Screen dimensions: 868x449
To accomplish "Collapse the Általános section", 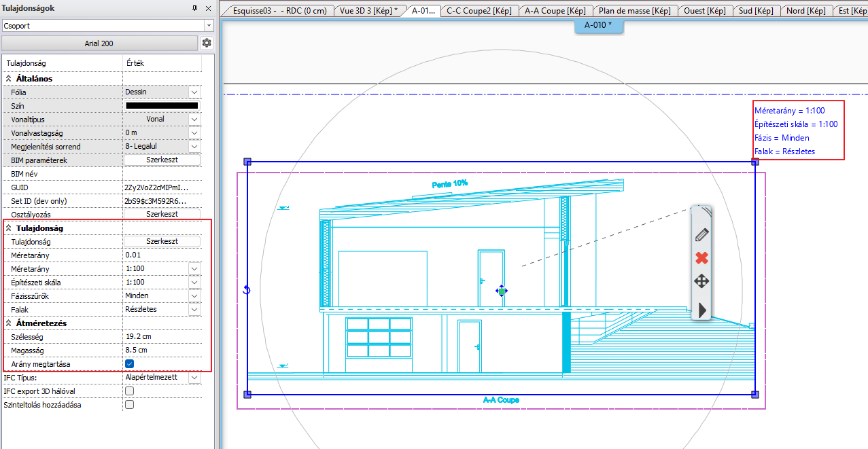I will (x=8, y=79).
